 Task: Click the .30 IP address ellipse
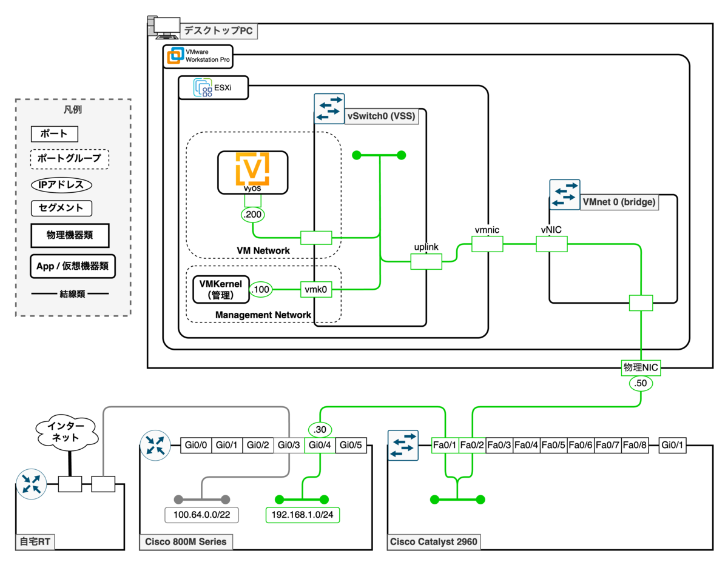tap(321, 429)
